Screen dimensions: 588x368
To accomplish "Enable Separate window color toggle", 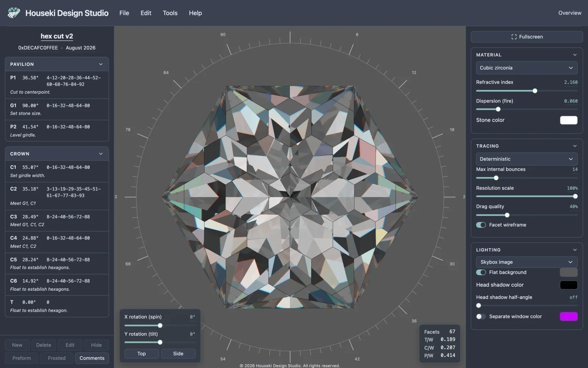I will (481, 316).
